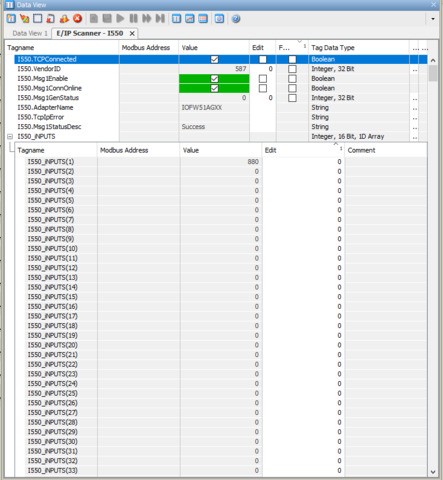Click the gray fast-forward toolbar button
This screenshot has width=443, height=480.
tap(147, 19)
